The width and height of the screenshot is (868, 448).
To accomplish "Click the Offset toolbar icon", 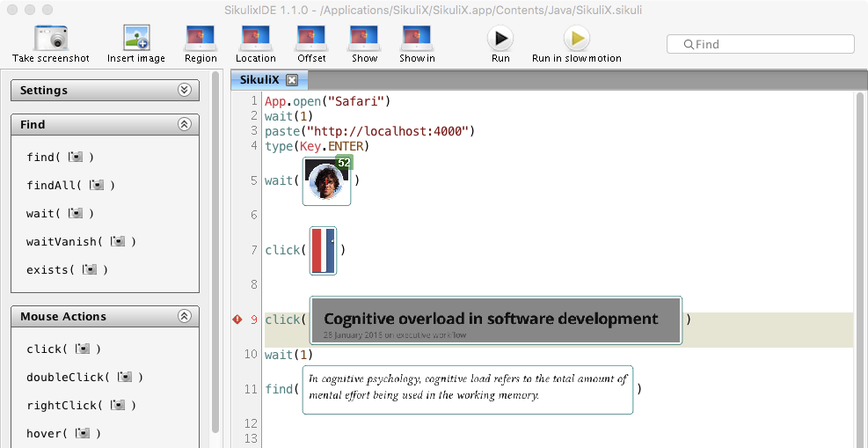I will (x=311, y=39).
